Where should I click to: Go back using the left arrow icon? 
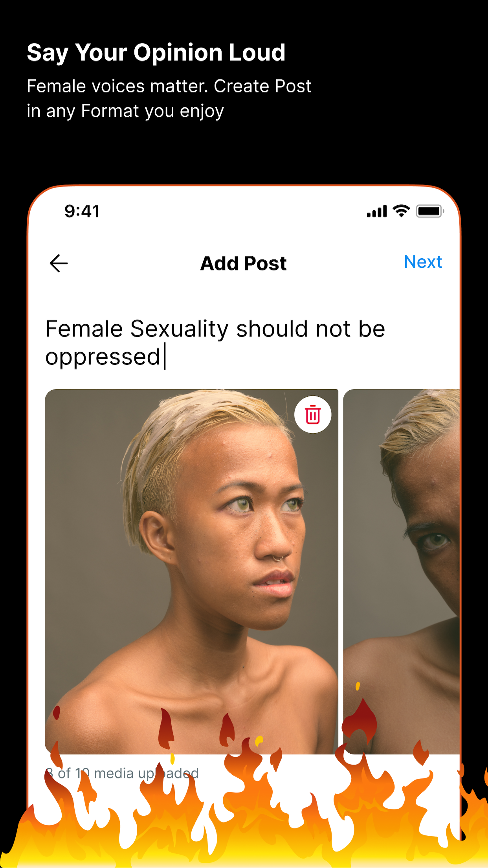point(59,263)
